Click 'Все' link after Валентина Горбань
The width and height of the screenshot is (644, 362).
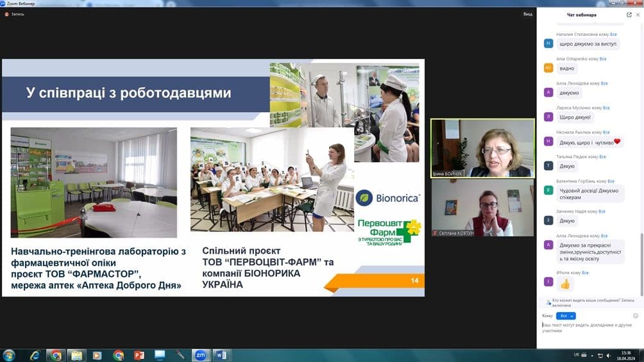pos(611,181)
